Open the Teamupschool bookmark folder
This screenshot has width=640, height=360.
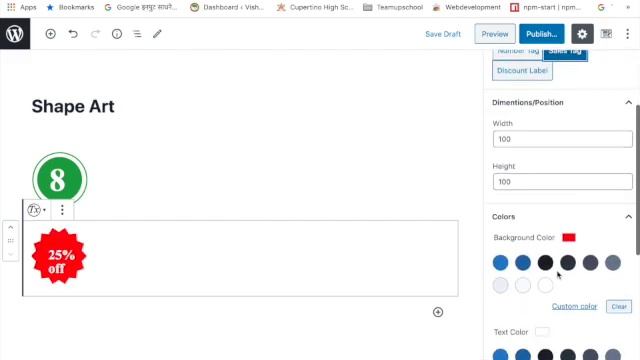click(393, 7)
